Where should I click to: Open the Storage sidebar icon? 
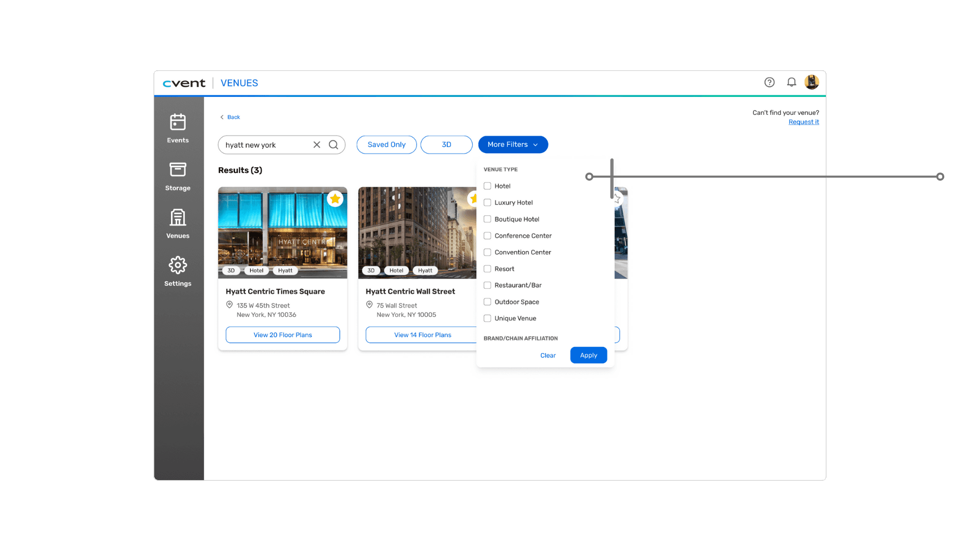click(x=178, y=170)
